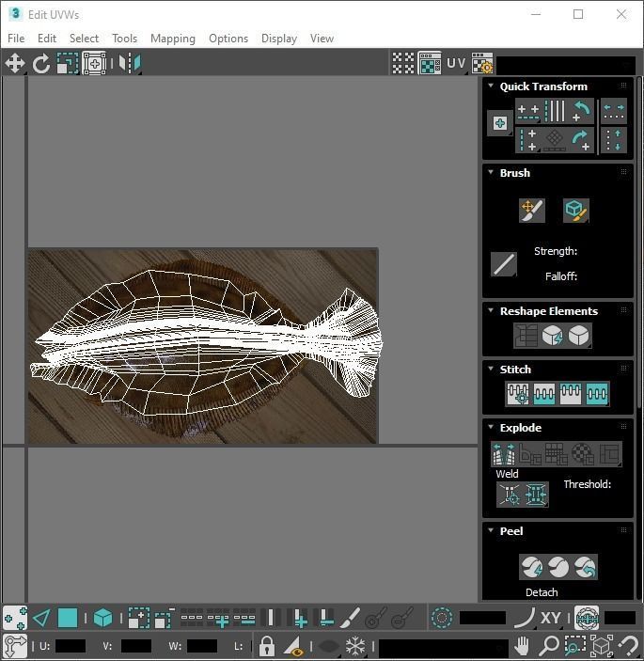Select the Relax Brush cube tool
This screenshot has width=644, height=661.
point(575,211)
